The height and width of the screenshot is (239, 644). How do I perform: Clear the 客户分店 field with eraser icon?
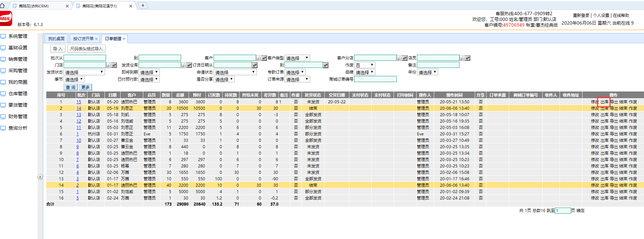(405, 58)
